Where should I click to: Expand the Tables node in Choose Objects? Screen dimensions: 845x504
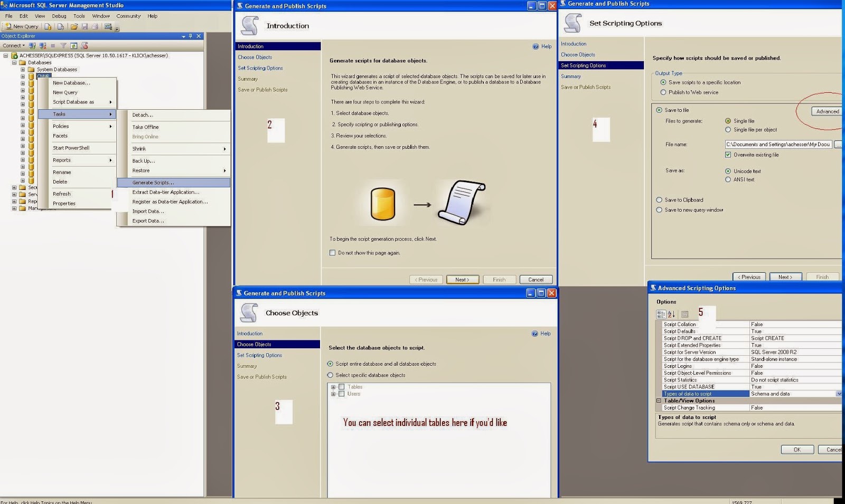click(333, 387)
